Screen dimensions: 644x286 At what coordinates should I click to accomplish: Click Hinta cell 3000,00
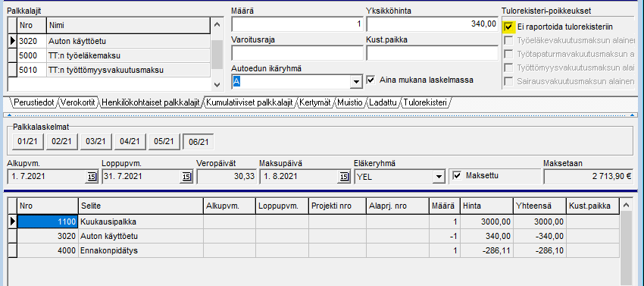pyautogui.click(x=486, y=222)
